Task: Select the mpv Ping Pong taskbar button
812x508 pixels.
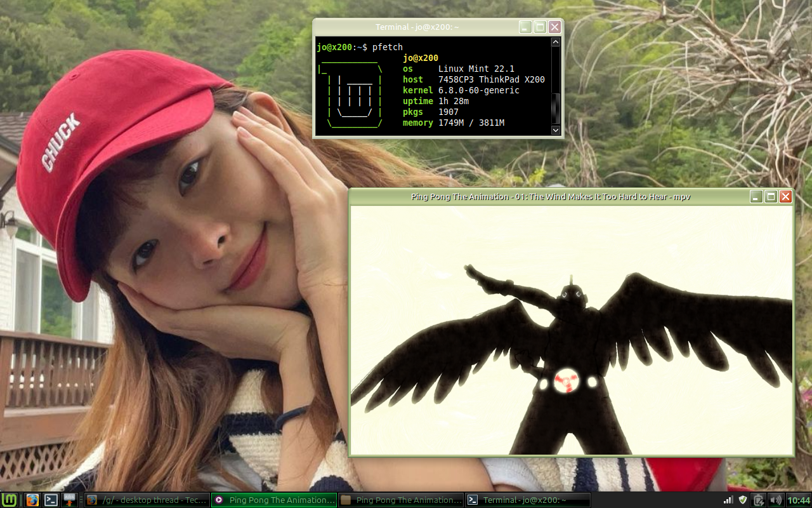Action: pos(273,500)
